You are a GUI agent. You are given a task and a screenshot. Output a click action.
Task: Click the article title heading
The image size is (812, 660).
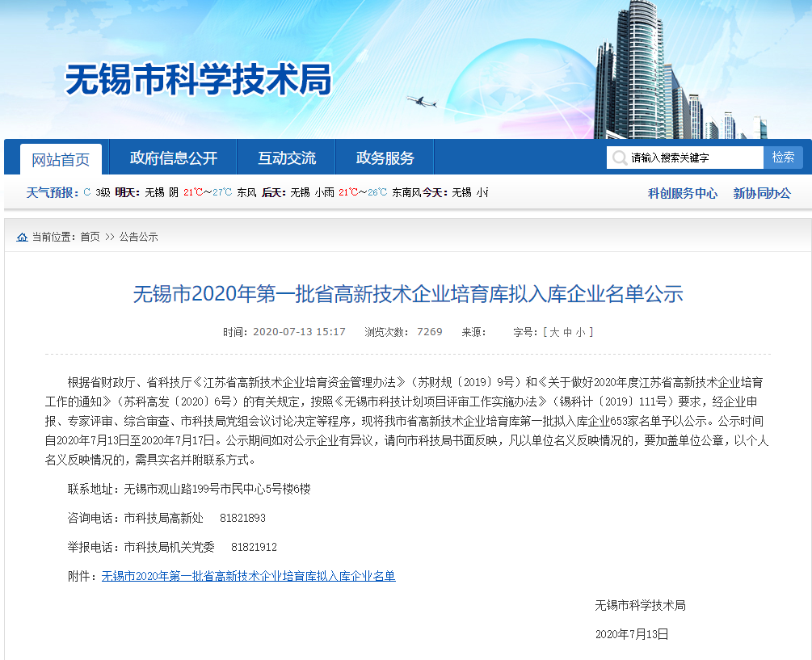[408, 294]
